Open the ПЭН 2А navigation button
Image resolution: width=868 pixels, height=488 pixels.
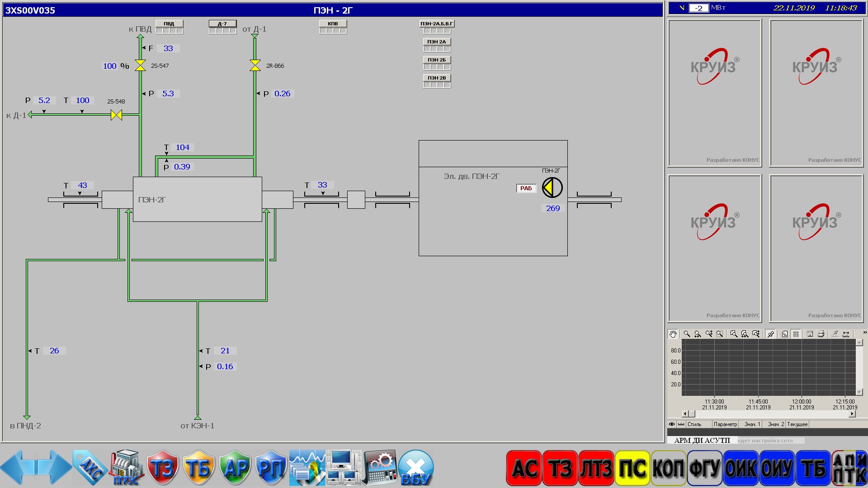coord(437,42)
